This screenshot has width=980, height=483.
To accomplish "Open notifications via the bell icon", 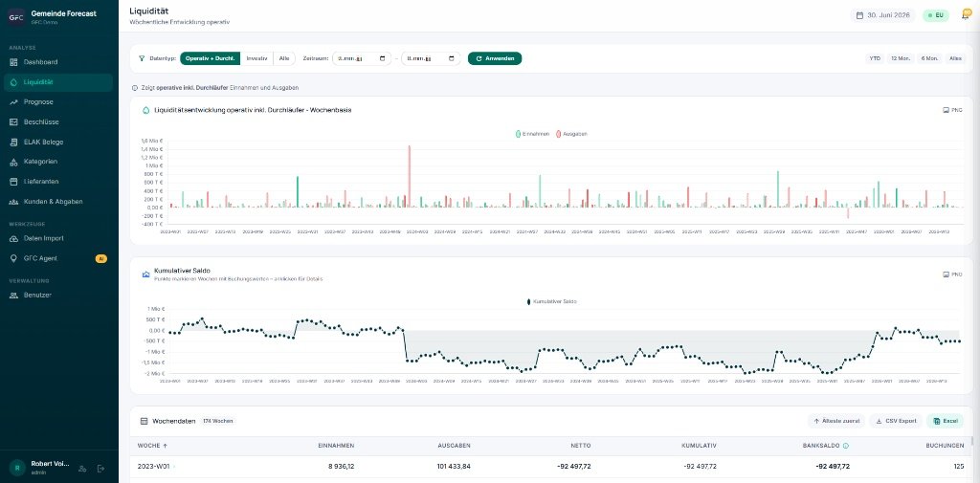I will (x=965, y=15).
